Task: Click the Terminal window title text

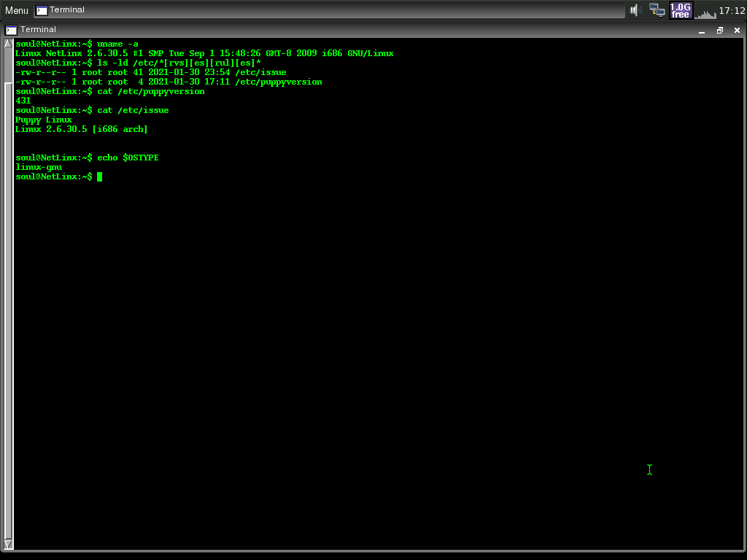Action: tap(38, 29)
